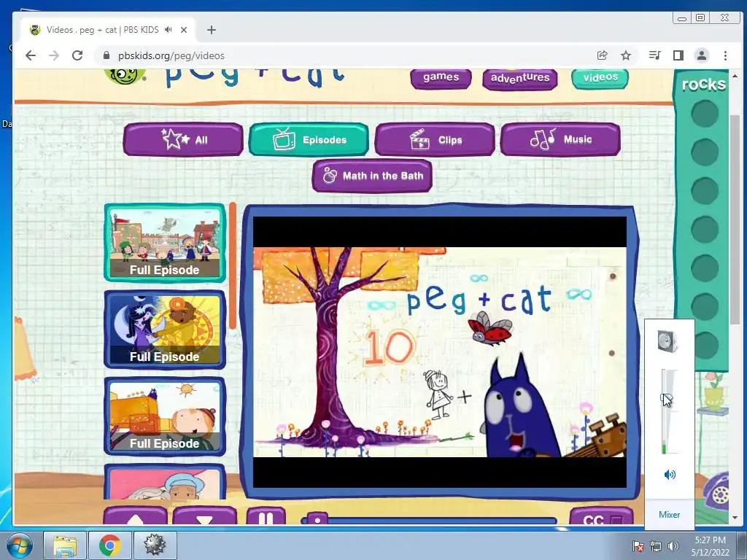Pause the playing video
Image resolution: width=747 pixels, height=560 pixels.
pyautogui.click(x=266, y=517)
